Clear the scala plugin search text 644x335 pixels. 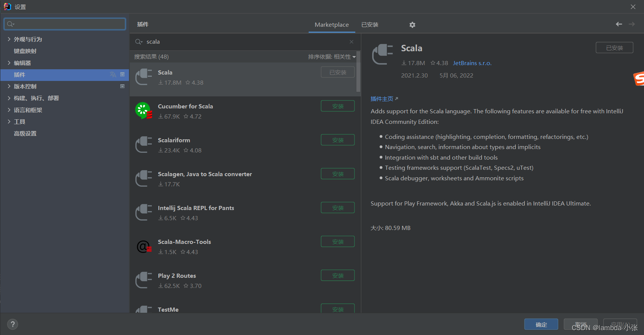[352, 42]
